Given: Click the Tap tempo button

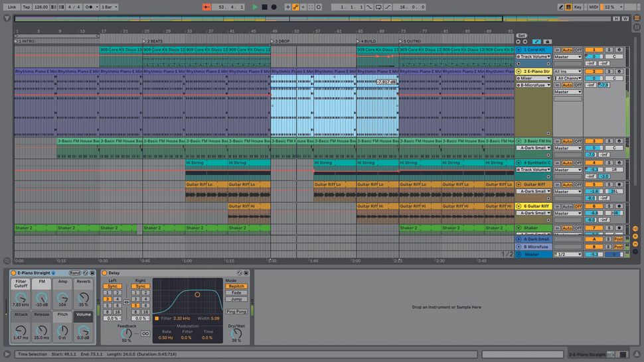Looking at the screenshot, I should click(26, 7).
